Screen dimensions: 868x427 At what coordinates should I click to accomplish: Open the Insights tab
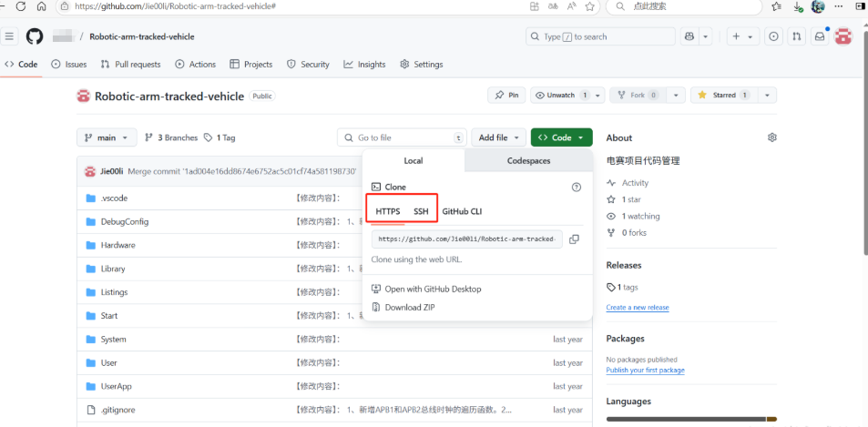click(364, 64)
